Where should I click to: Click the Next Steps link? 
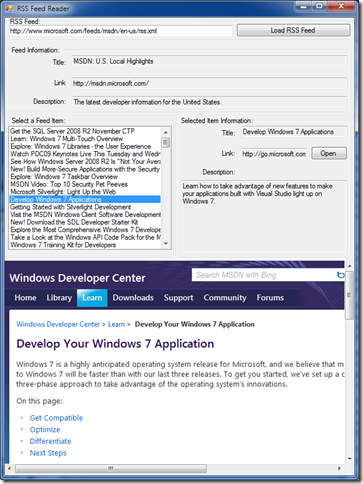(x=48, y=453)
